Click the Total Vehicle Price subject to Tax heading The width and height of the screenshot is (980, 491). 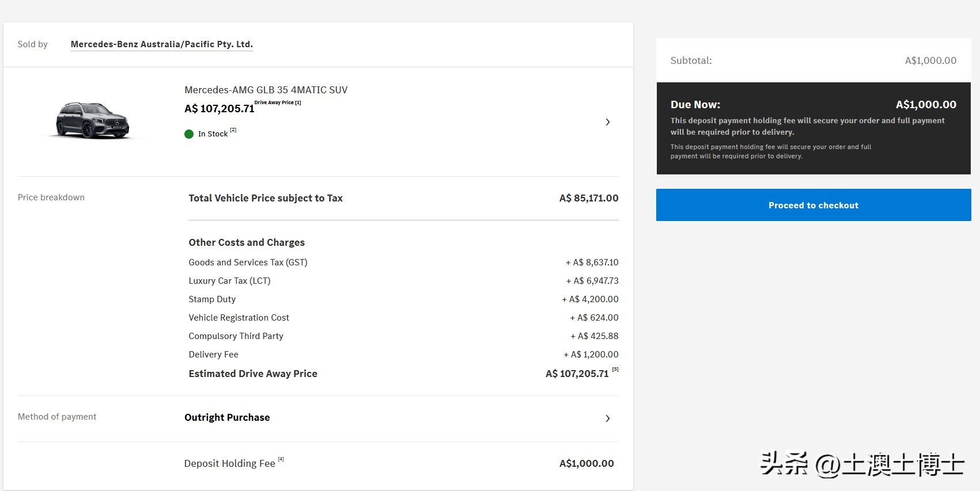pyautogui.click(x=266, y=198)
